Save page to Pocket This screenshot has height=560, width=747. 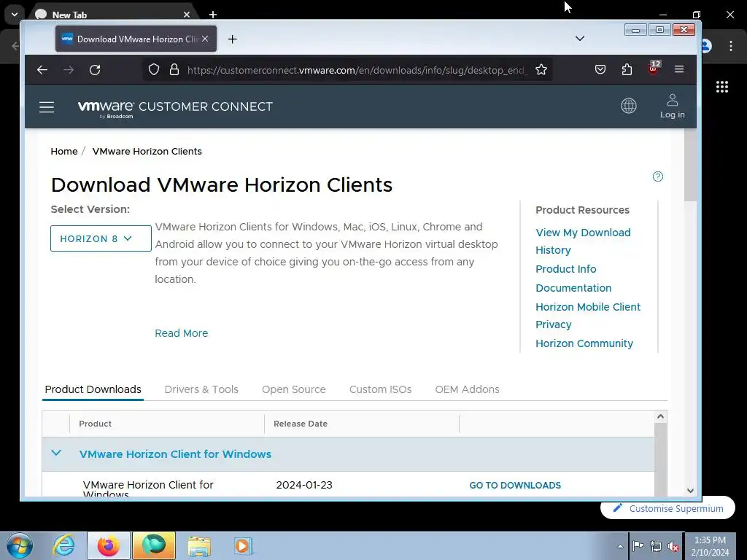[x=600, y=70]
